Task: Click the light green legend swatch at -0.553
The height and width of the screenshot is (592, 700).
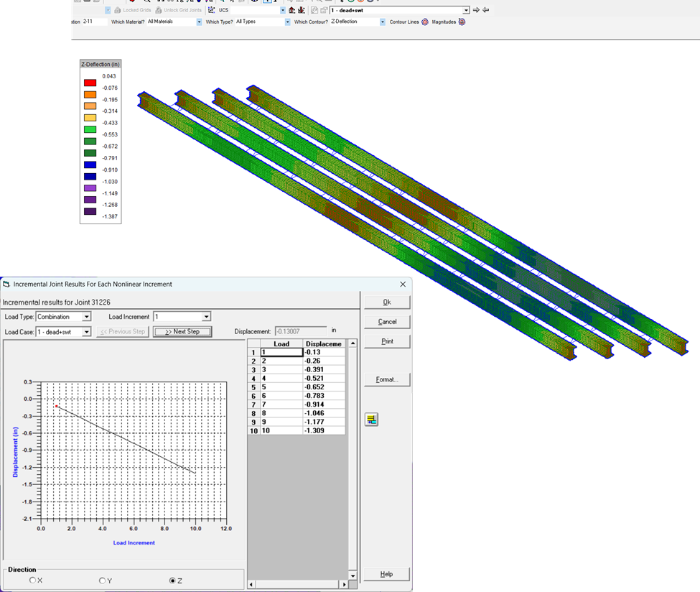Action: (x=90, y=129)
